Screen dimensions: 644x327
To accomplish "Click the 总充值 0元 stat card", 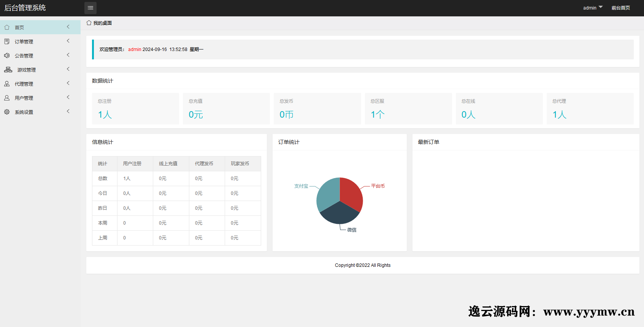I will pyautogui.click(x=226, y=108).
